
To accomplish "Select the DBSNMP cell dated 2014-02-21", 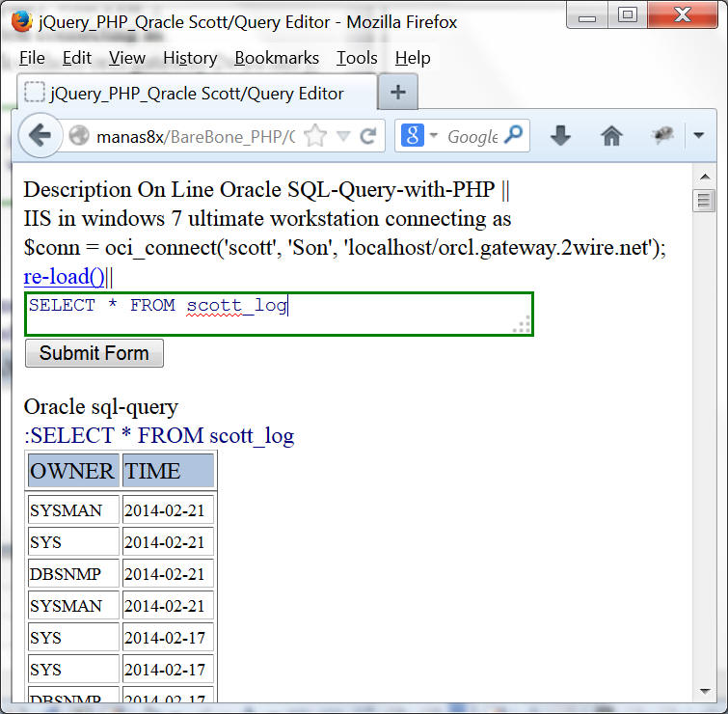I will (x=73, y=574).
